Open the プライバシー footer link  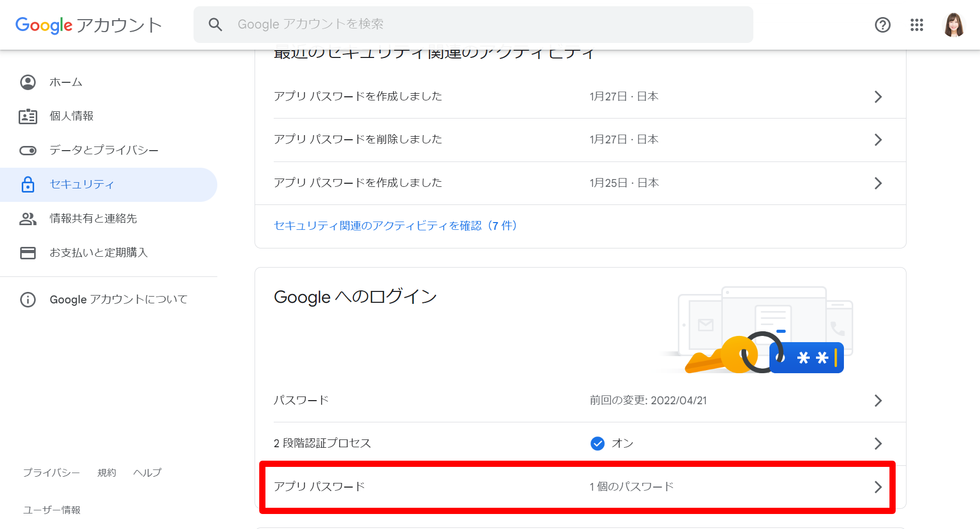click(x=52, y=473)
